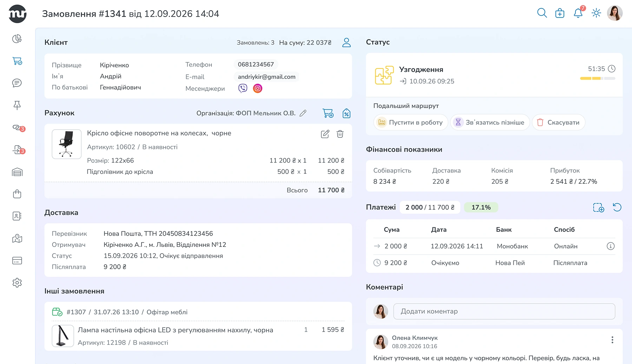This screenshot has height=364, width=632.
Task: Click Зв'язатись пізніше button
Action: click(x=490, y=122)
